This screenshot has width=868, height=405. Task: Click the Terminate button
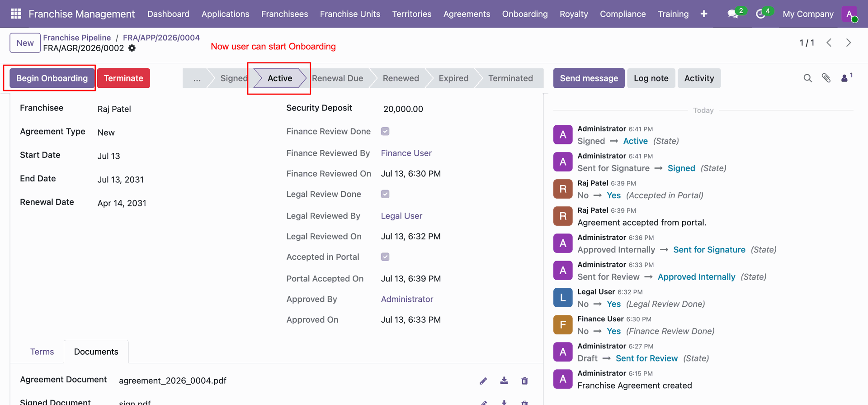pos(123,78)
